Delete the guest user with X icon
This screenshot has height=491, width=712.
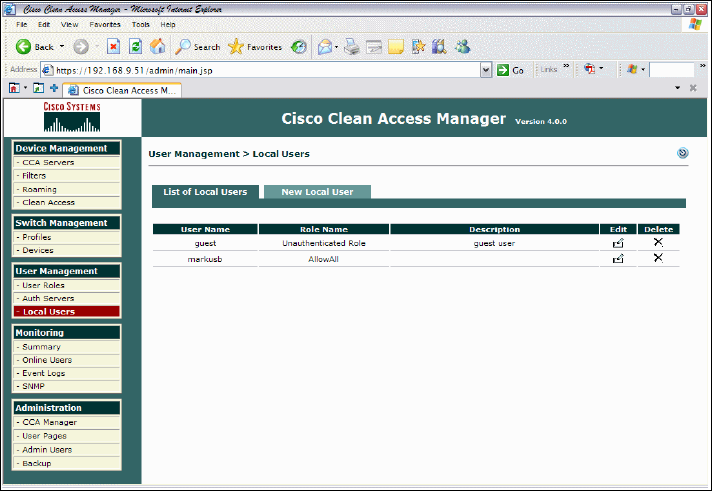658,242
